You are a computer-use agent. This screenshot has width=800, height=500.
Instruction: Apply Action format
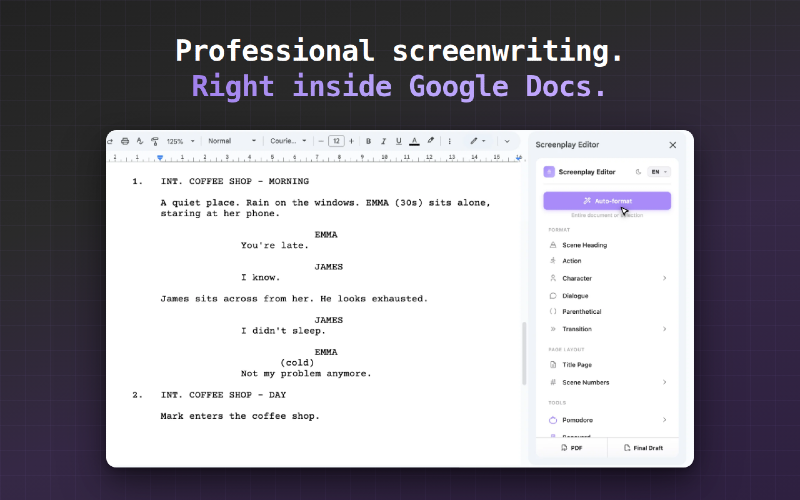pyautogui.click(x=607, y=261)
